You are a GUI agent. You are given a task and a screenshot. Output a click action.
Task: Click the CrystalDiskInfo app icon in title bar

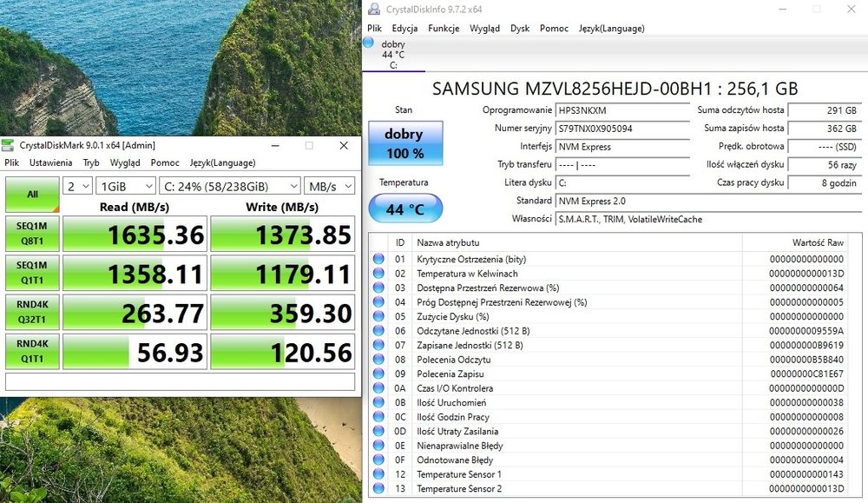[x=374, y=9]
